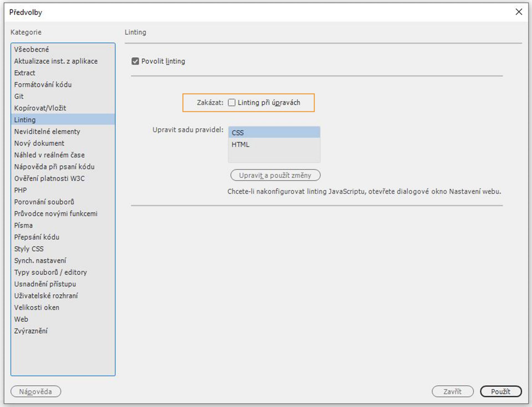
Task: Open the Styly CSS category
Action: point(29,249)
